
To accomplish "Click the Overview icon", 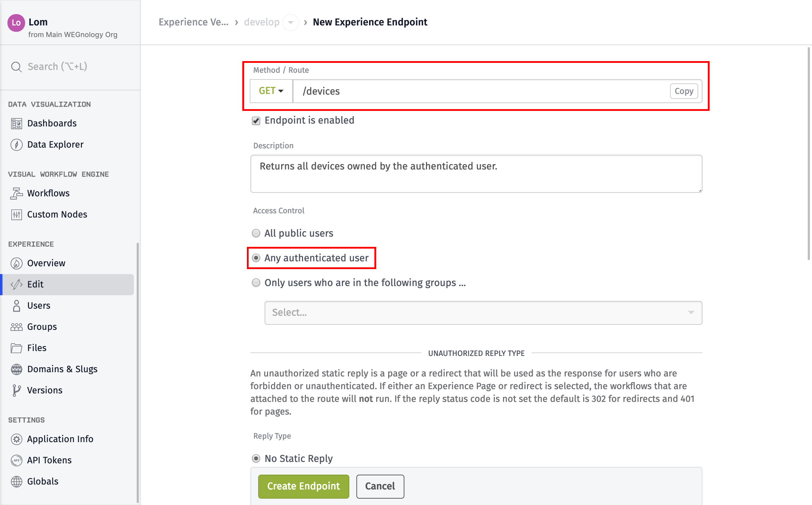I will [x=16, y=263].
